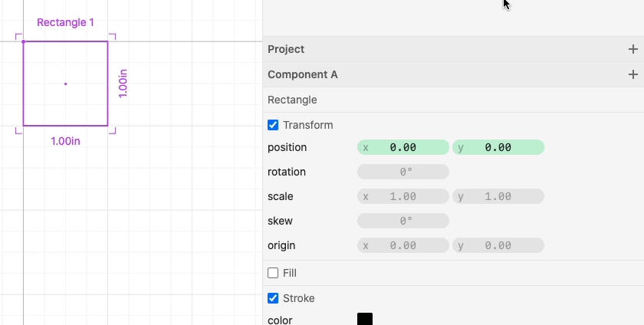Click the rectangle's center point on canvas

point(65,84)
